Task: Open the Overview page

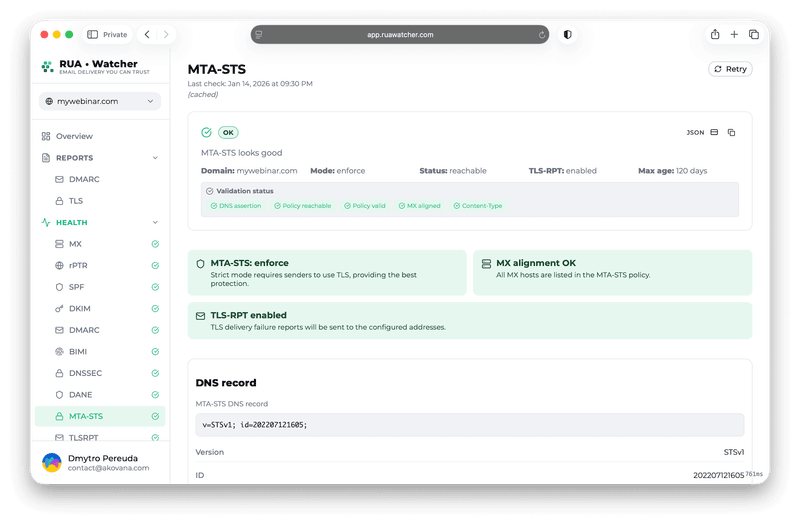Action: [x=74, y=136]
